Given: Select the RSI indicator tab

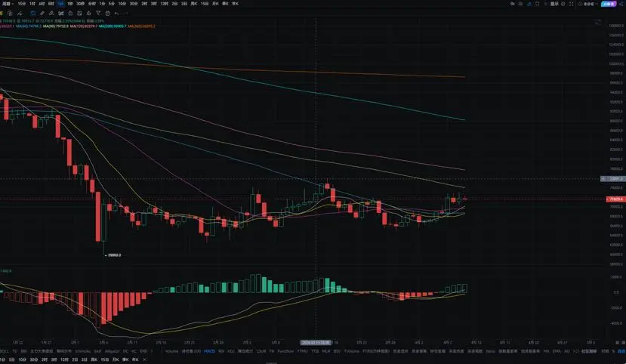Looking at the screenshot, I should tap(221, 351).
